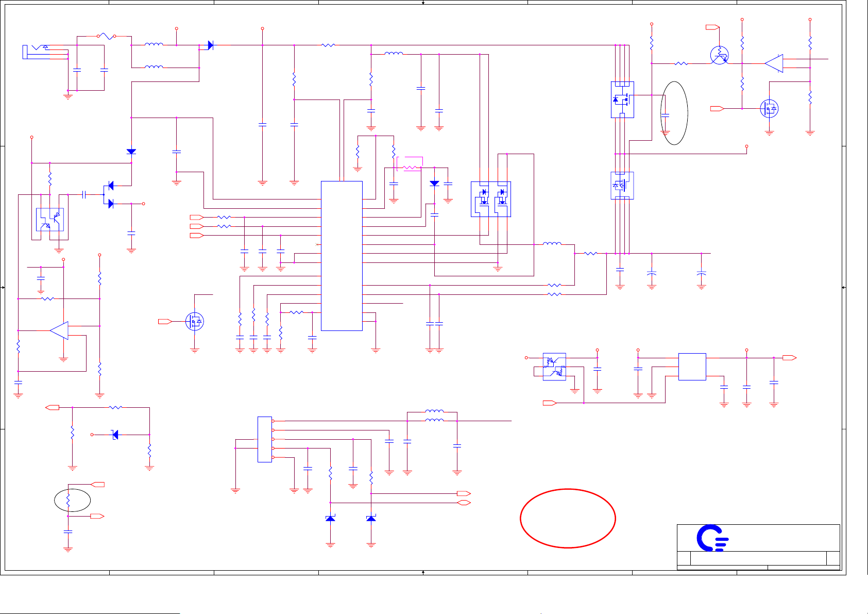Screen dimensions: 868x614
Task: Click the NPN transistor symbol
Action: tap(719, 55)
